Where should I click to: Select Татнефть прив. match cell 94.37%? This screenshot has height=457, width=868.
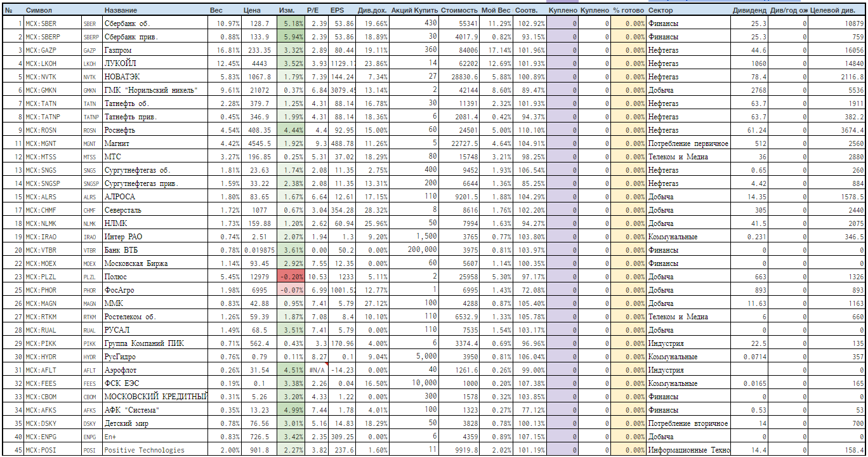529,117
